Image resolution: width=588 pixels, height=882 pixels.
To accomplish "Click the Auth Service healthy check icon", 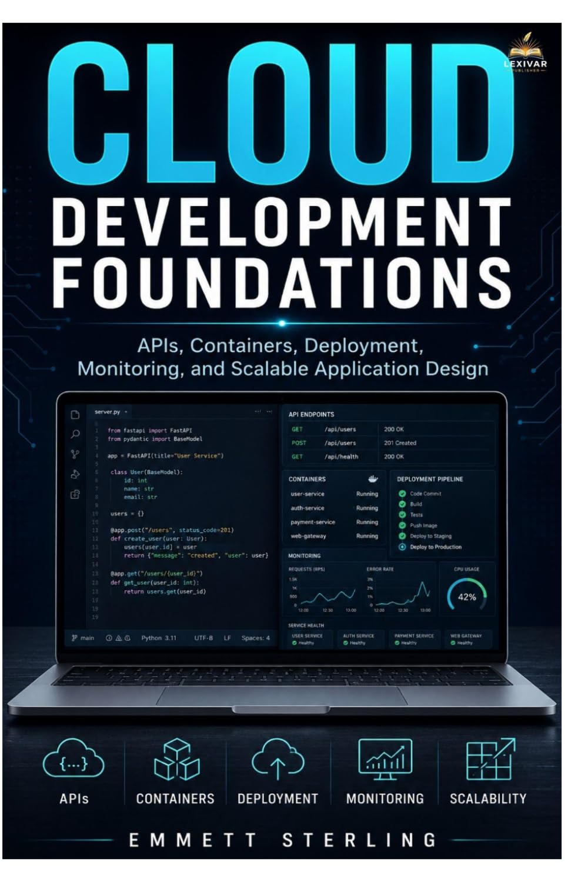I will (x=346, y=643).
